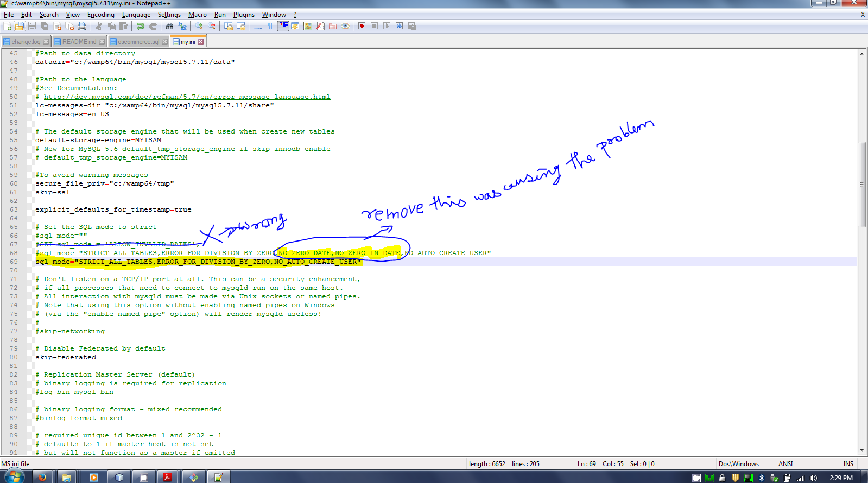Viewport: 868px width, 483px height.
Task: Open Firefox from the taskbar
Action: click(42, 477)
